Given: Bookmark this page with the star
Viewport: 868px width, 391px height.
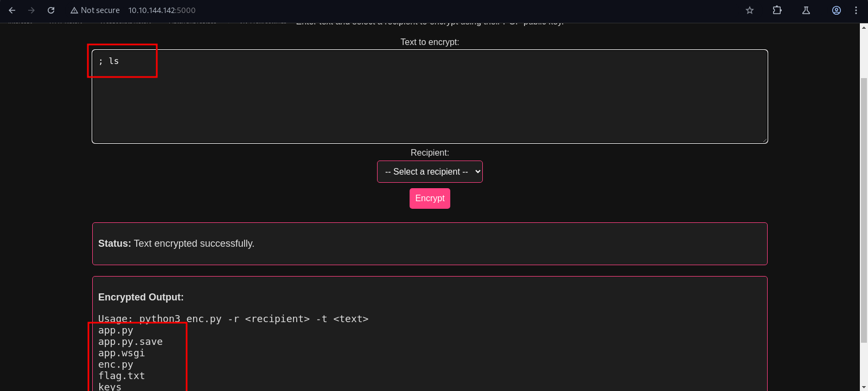Looking at the screenshot, I should point(750,10).
